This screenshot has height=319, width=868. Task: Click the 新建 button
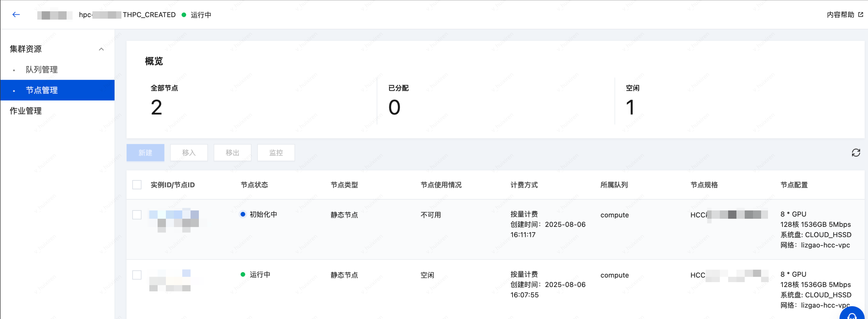click(145, 153)
